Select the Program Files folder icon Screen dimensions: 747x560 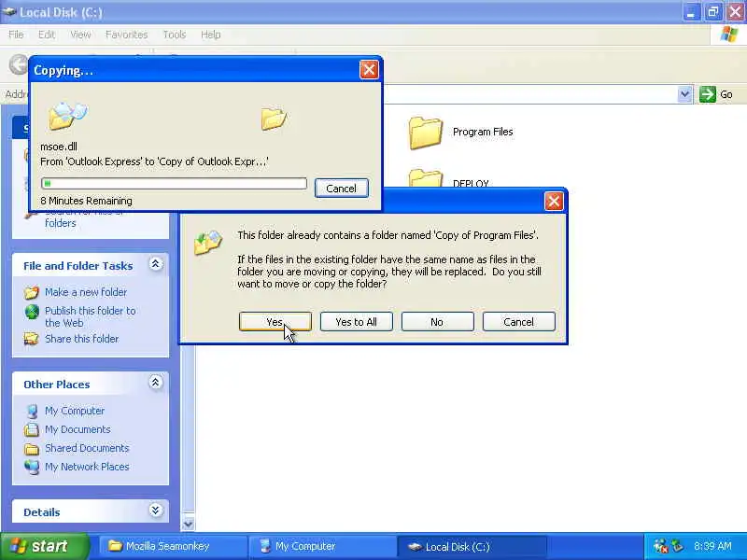coord(426,133)
